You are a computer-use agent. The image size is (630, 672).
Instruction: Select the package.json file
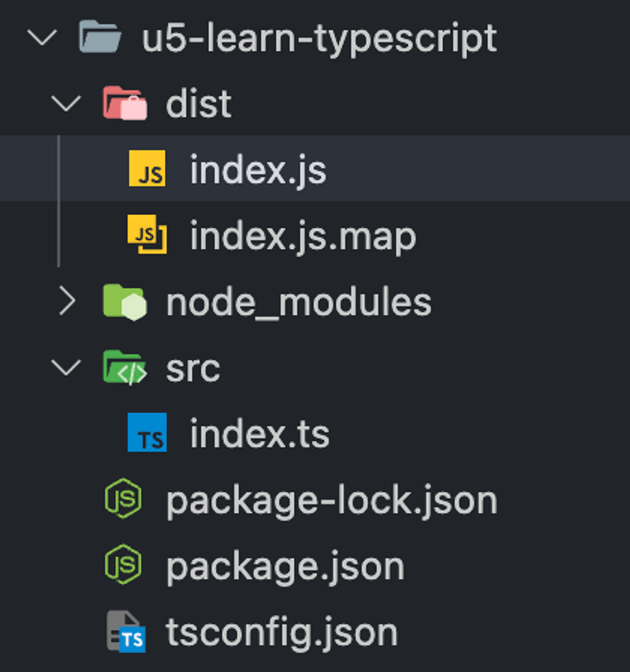[x=285, y=565]
